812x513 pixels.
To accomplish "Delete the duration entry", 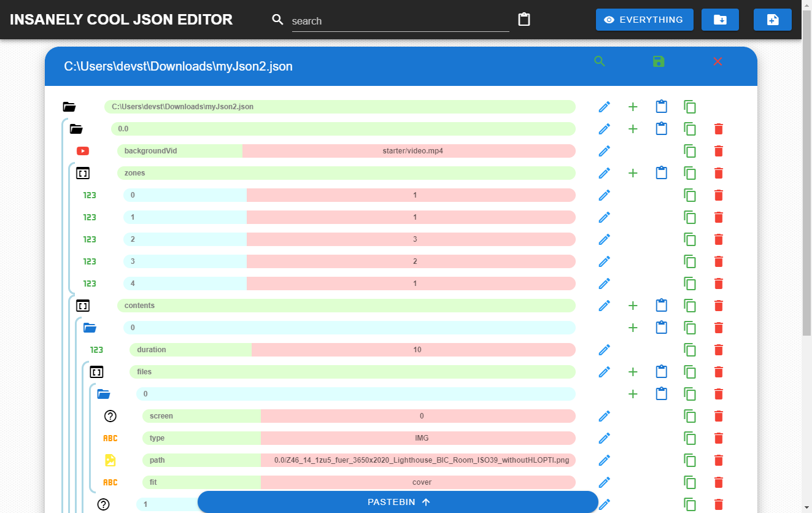I will click(719, 350).
